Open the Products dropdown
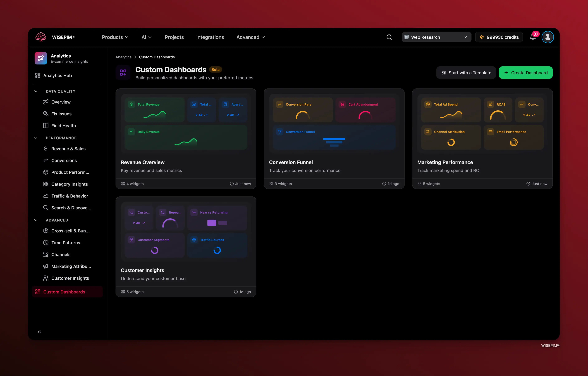 coord(115,37)
